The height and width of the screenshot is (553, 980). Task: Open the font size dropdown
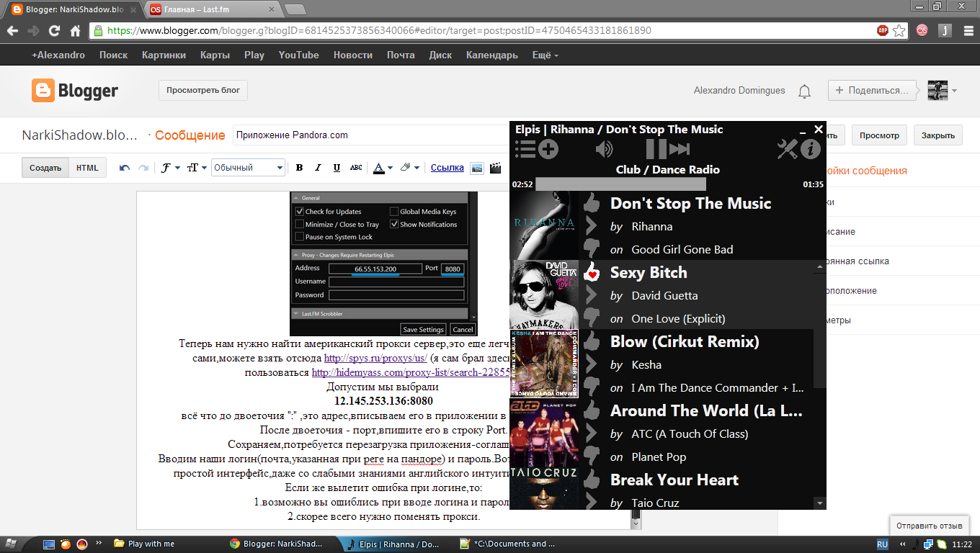coord(197,168)
